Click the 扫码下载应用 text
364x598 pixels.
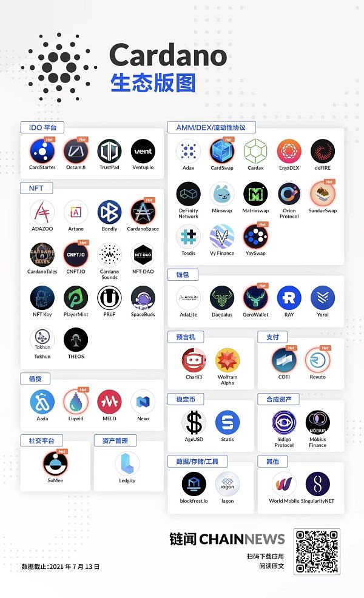pyautogui.click(x=265, y=556)
